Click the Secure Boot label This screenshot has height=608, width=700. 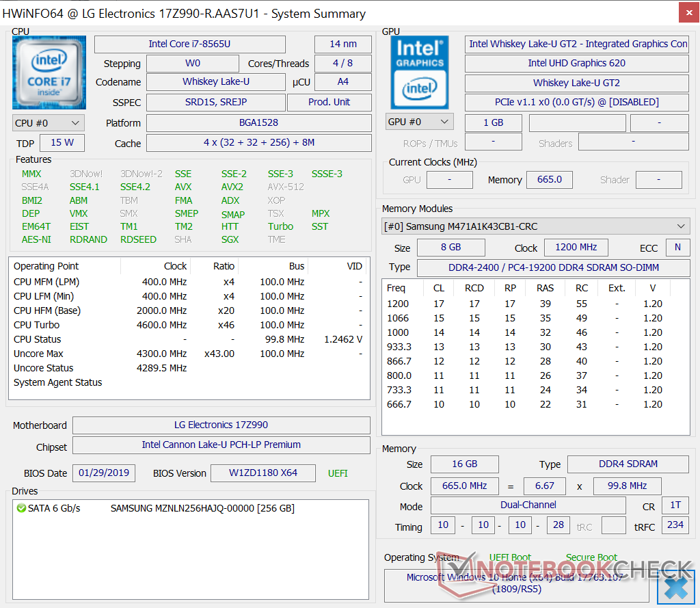[x=591, y=557]
